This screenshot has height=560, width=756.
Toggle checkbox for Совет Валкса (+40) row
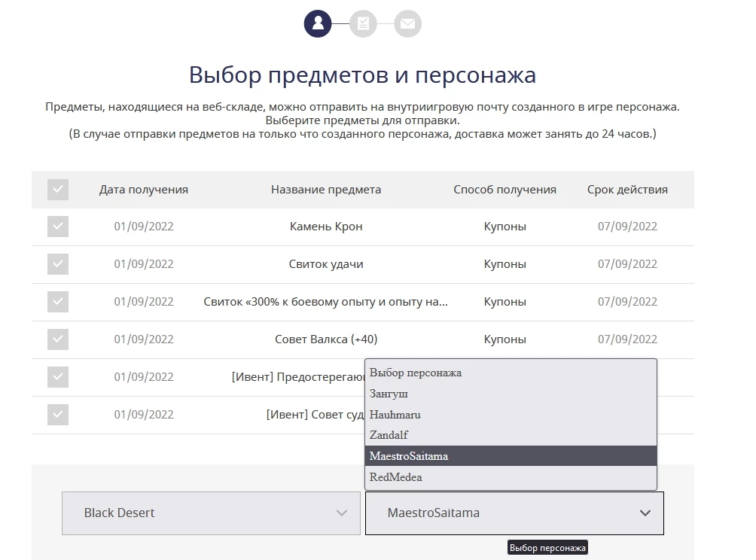pos(58,339)
